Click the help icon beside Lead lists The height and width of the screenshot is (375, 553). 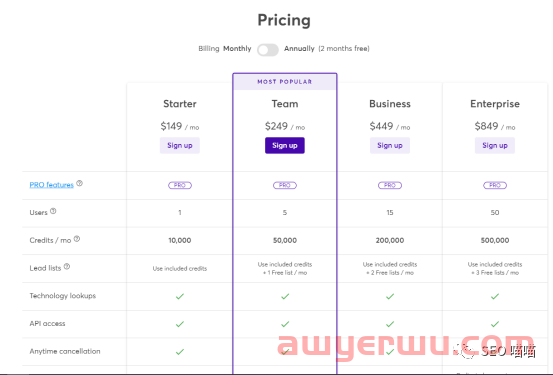pyautogui.click(x=67, y=267)
